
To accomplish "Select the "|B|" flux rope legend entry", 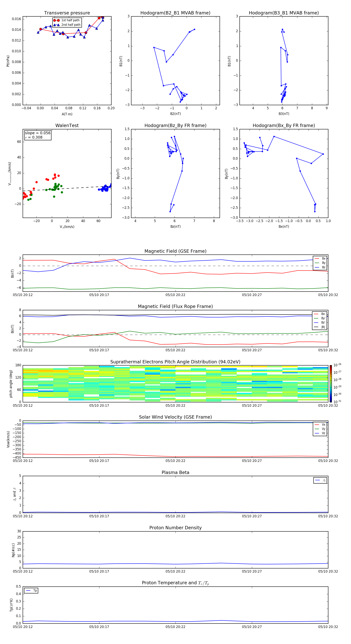I will pyautogui.click(x=320, y=327).
